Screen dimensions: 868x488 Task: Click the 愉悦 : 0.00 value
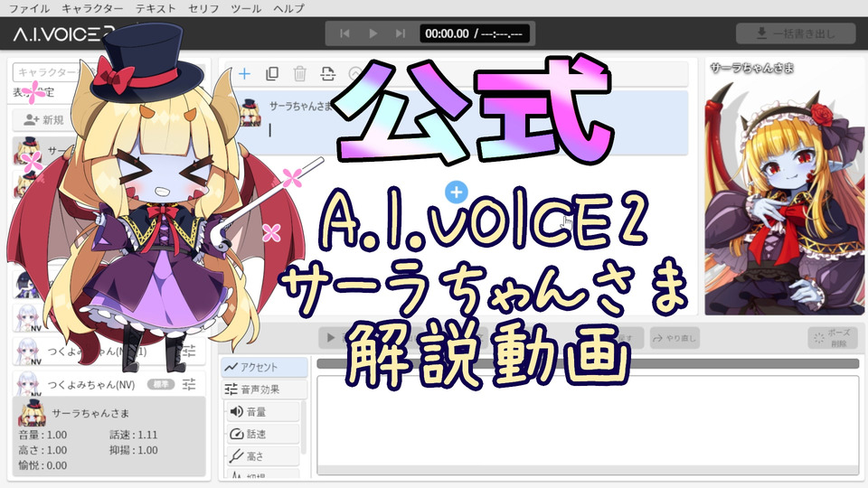(42, 466)
